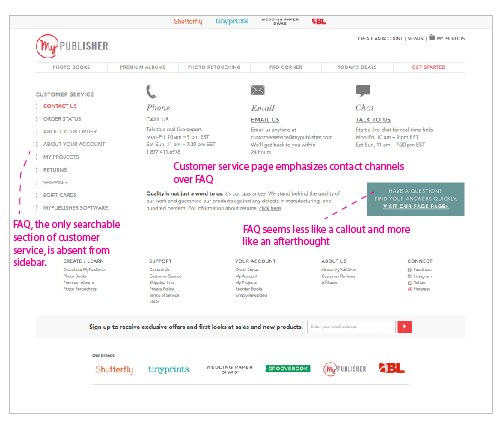Click the Email Us link

265,120
